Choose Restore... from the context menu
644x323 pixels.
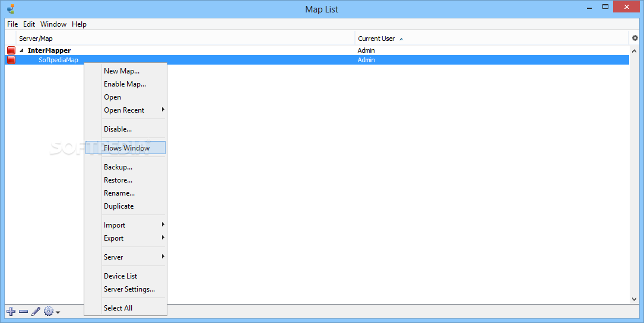click(x=125, y=180)
